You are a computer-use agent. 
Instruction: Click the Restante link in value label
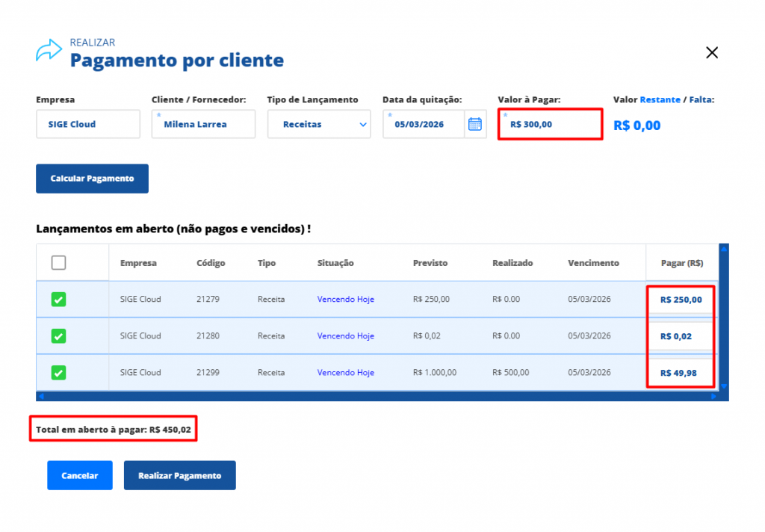tap(660, 99)
